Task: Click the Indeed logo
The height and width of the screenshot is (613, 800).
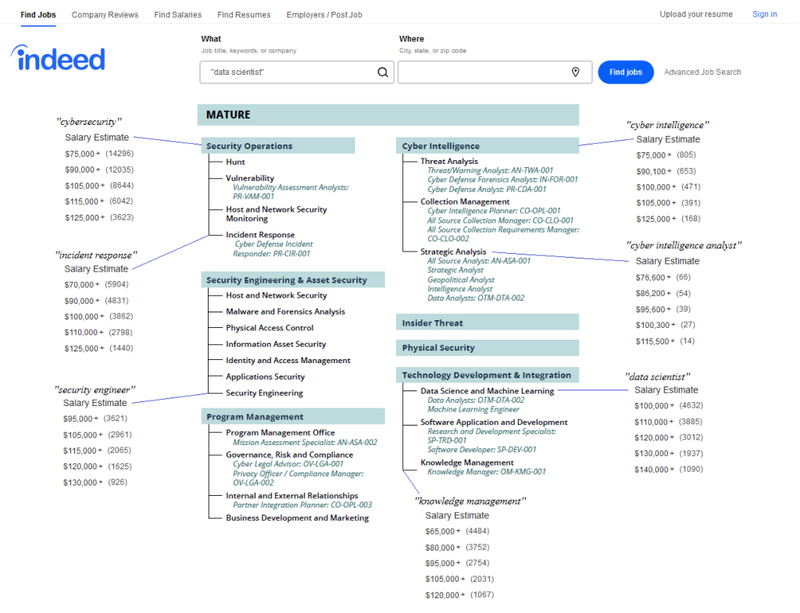Action: coord(59,59)
